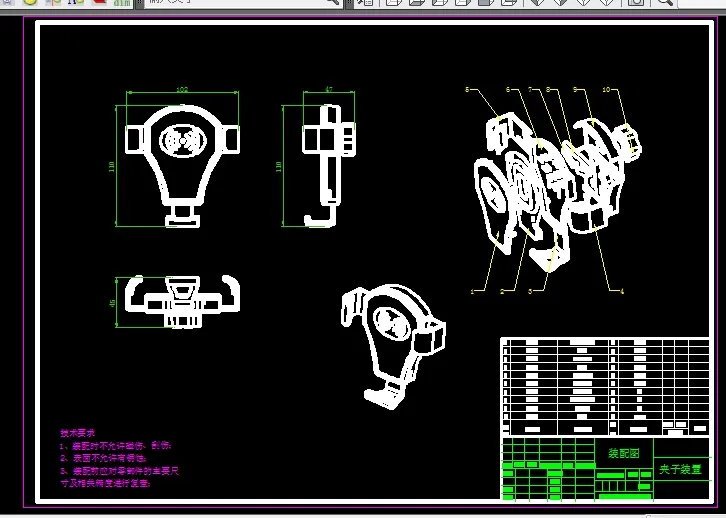
Task: Click the zoom magnifier icon at toolbar end
Action: pos(664,2)
